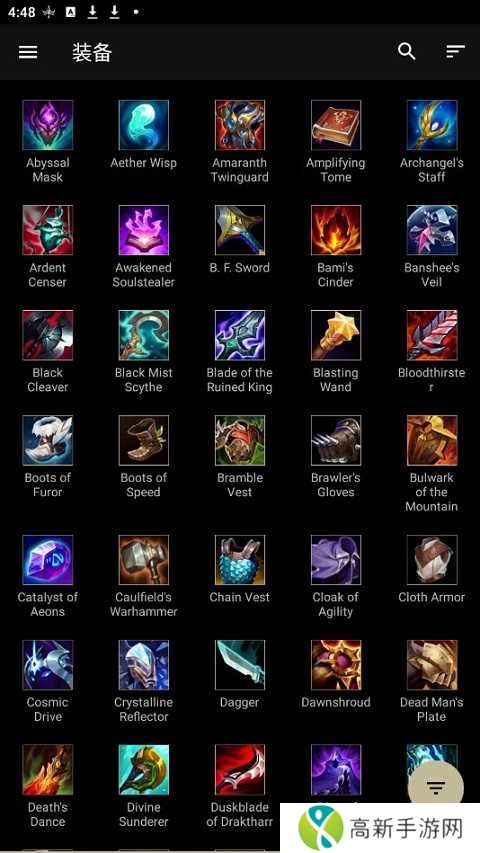
Task: Select the Bramble Vest icon
Action: pyautogui.click(x=240, y=440)
